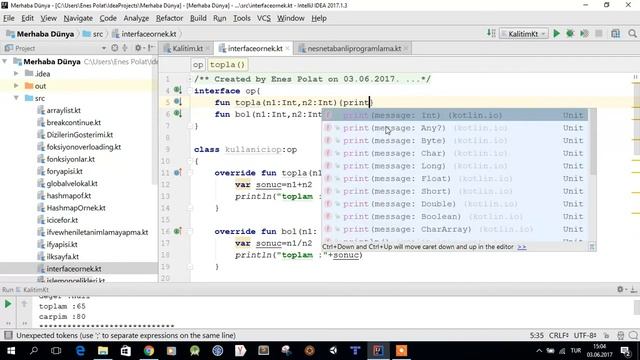Select interfaceornek.kt in project tree
Viewport: 640px width, 360px height.
(x=74, y=269)
